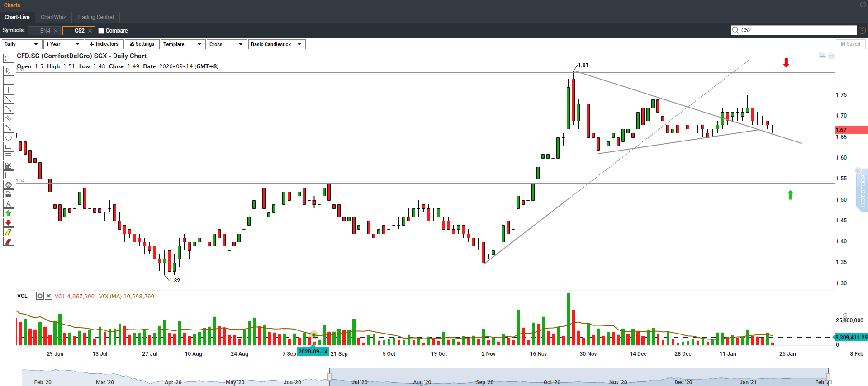Open VOL indicator gear settings
The width and height of the screenshot is (868, 386).
tap(40, 296)
